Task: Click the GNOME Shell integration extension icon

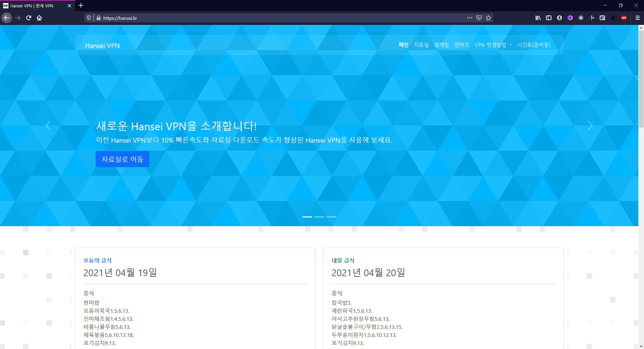Action: click(613, 18)
